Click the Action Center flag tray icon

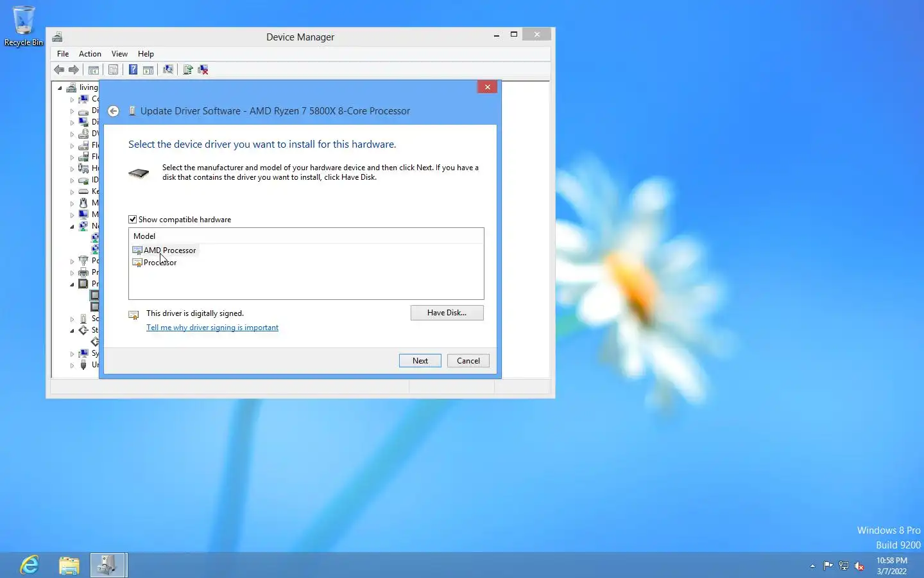(828, 566)
